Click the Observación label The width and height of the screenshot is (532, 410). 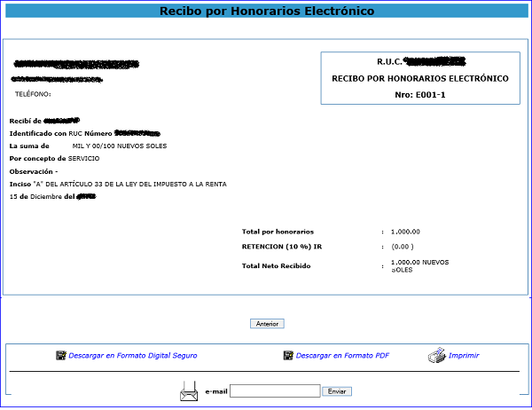point(34,171)
